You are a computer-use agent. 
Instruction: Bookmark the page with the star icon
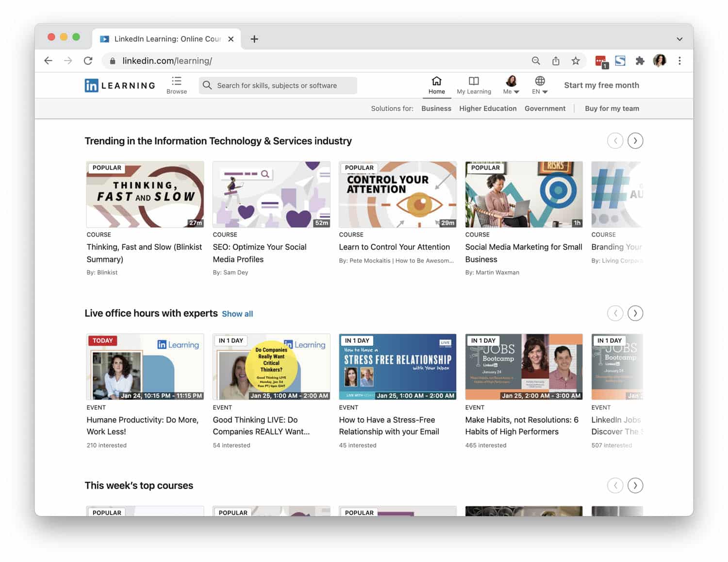[x=576, y=61]
